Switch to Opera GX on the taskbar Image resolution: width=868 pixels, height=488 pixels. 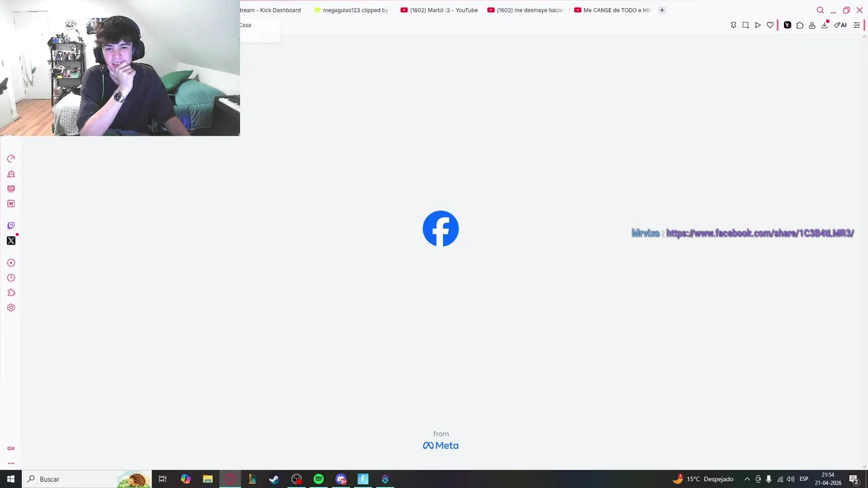point(230,479)
